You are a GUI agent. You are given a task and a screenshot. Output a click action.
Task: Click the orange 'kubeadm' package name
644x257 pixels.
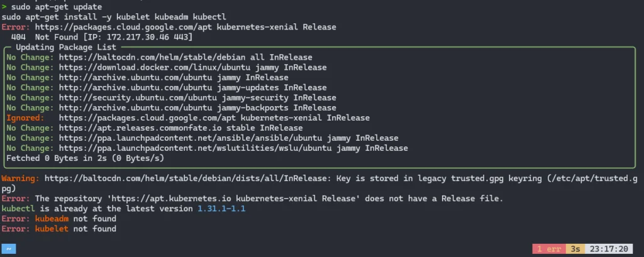52,219
